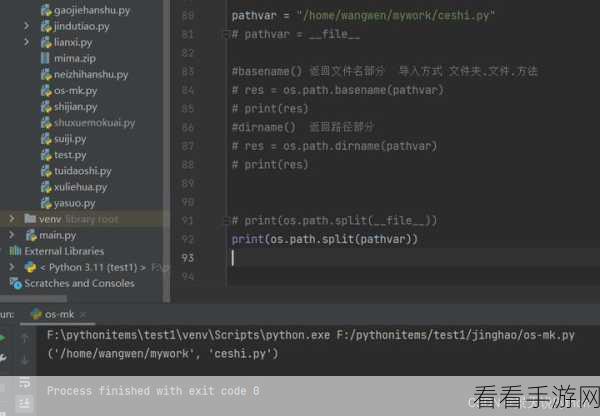Screen dimensions: 600x416
Task: Expand Python 3.11 (test1) library node
Action: (x=12, y=267)
